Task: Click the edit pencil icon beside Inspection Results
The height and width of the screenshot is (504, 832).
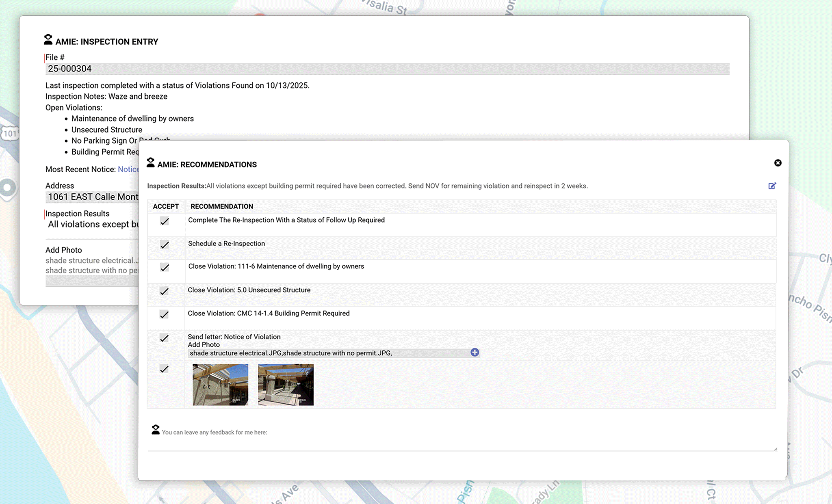Action: tap(772, 186)
